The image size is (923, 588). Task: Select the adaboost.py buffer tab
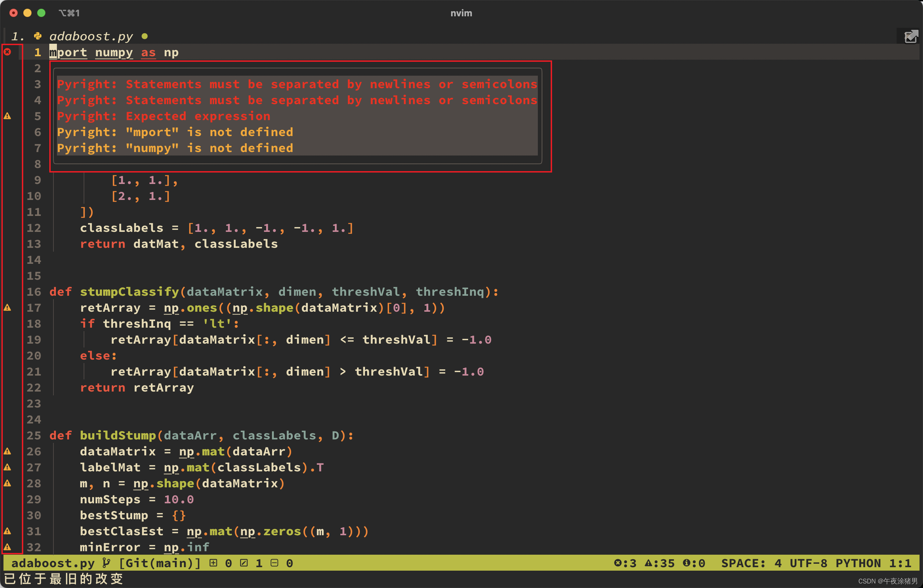91,36
